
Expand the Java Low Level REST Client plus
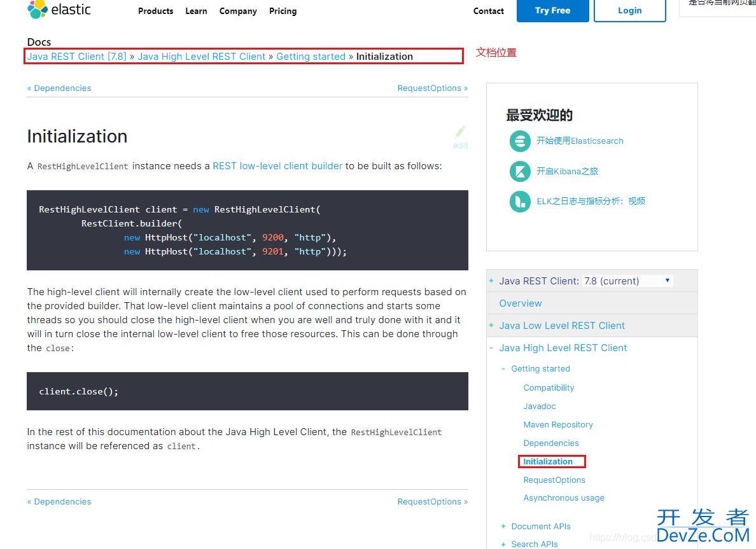(x=491, y=325)
